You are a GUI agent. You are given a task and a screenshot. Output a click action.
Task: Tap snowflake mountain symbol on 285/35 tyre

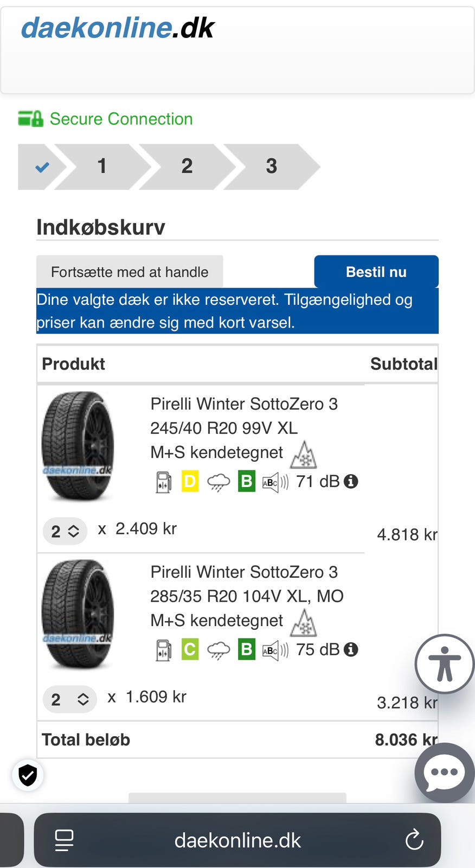(x=303, y=623)
